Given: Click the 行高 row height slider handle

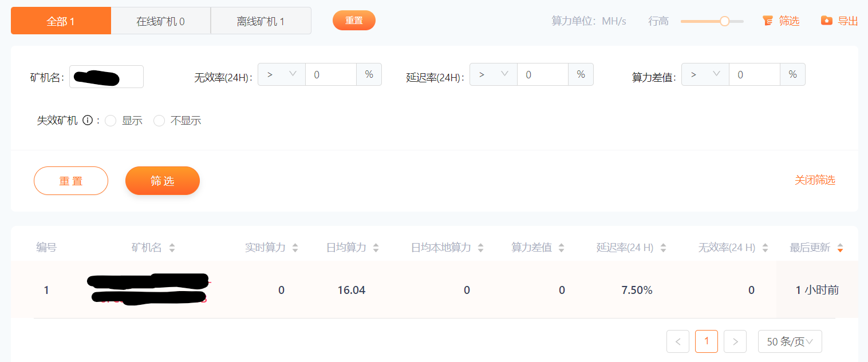Looking at the screenshot, I should (x=724, y=21).
